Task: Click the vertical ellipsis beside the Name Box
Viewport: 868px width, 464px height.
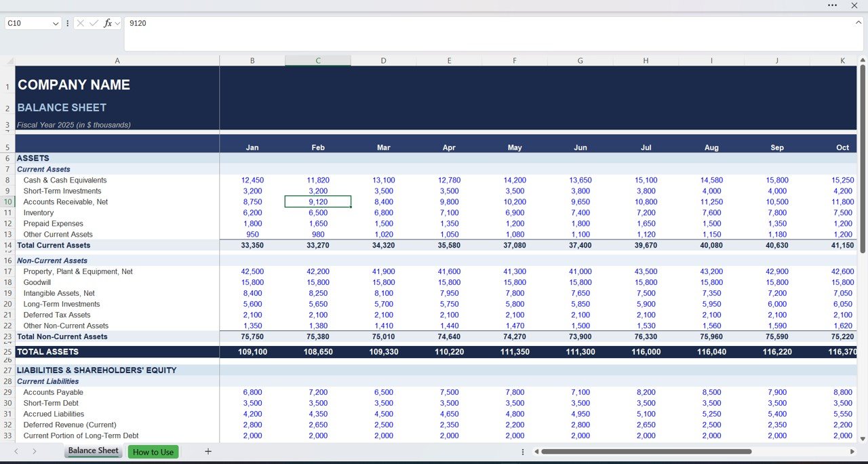Action: pos(66,22)
